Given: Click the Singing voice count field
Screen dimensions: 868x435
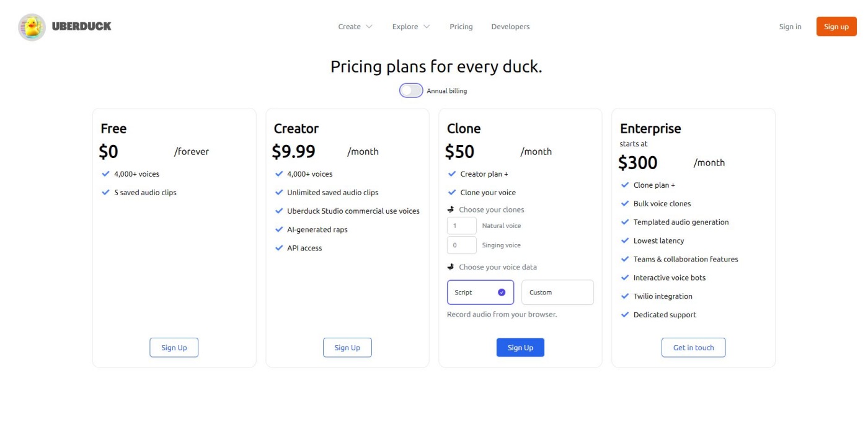Looking at the screenshot, I should (462, 245).
